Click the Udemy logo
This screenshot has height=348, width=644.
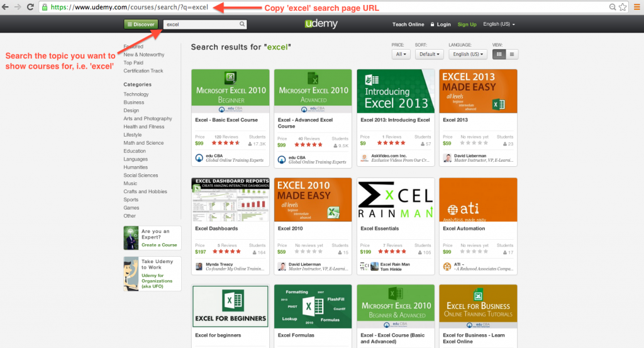321,24
